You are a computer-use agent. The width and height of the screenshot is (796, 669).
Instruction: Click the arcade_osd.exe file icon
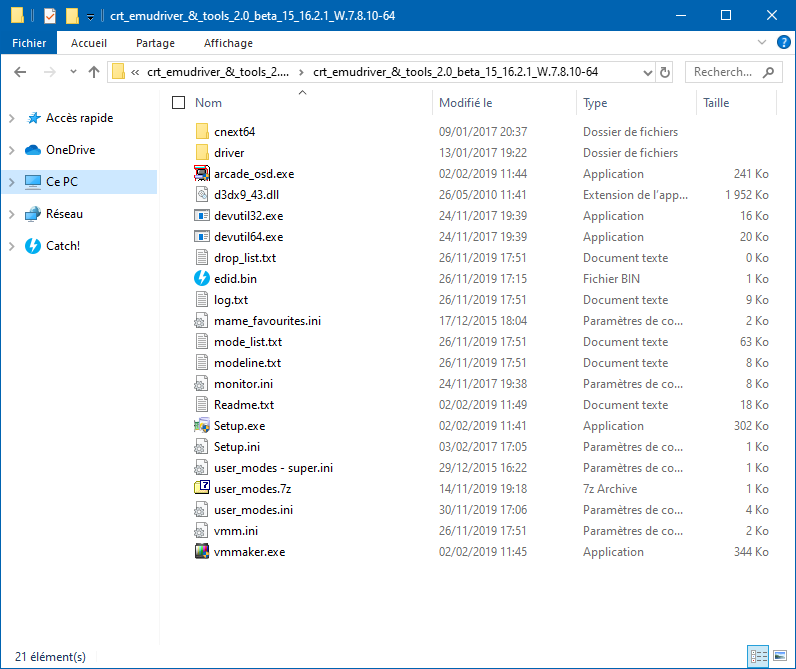[x=202, y=174]
